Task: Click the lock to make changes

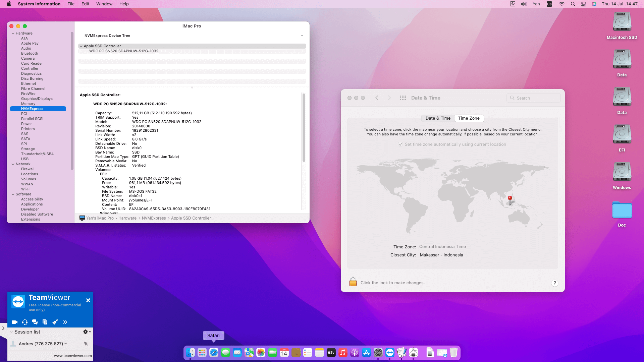Action: 353,282
